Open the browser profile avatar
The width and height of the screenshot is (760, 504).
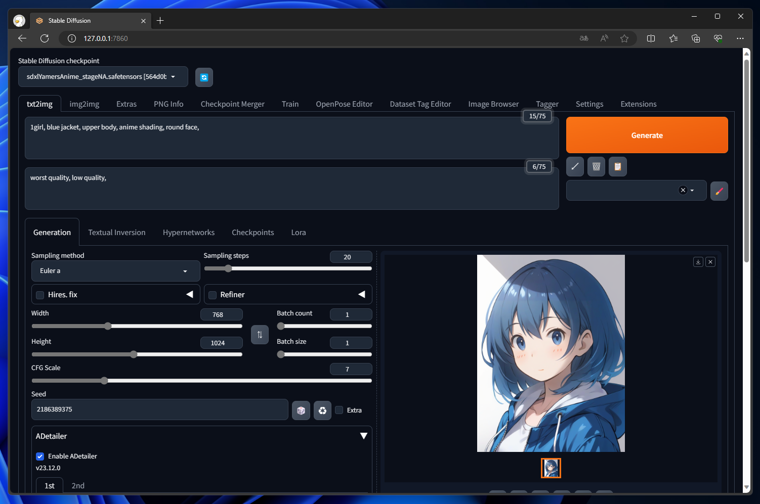pyautogui.click(x=19, y=20)
